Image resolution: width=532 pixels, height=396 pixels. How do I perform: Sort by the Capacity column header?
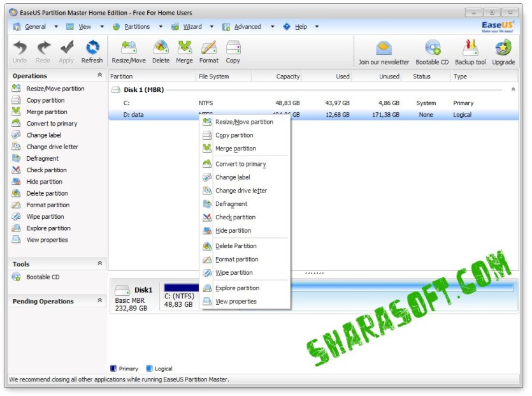pos(277,77)
